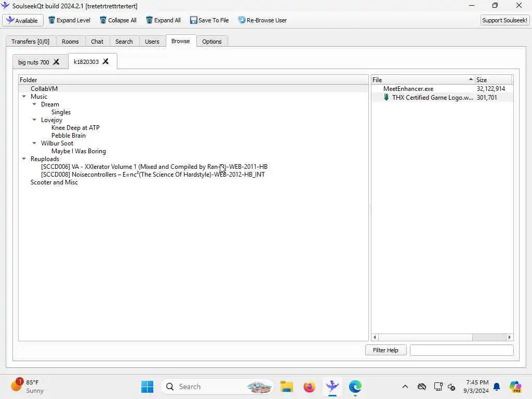Select the [SCCD006] VA - XXlerator folder
The width and height of the screenshot is (532, 399).
point(154,167)
